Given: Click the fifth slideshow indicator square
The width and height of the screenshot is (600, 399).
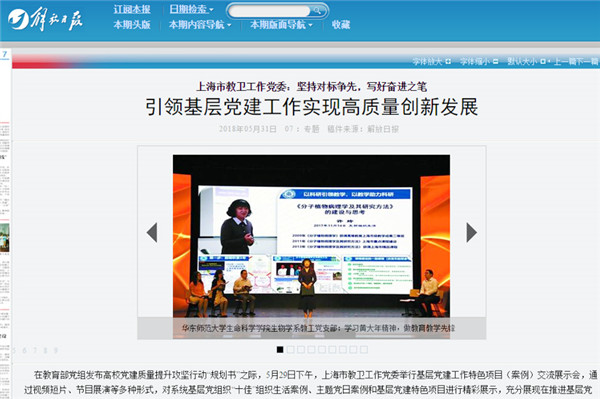Looking at the screenshot, I should (322, 349).
